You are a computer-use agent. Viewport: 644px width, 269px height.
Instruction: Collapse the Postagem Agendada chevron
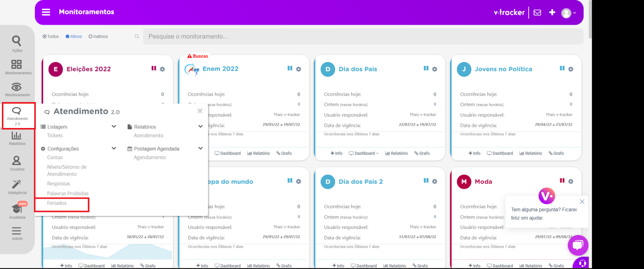pos(200,149)
